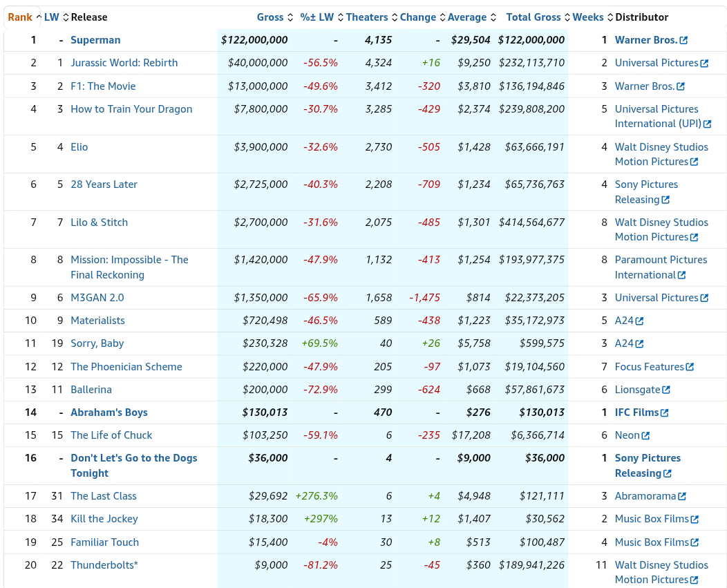Click external icon beside Neon

[x=646, y=435]
